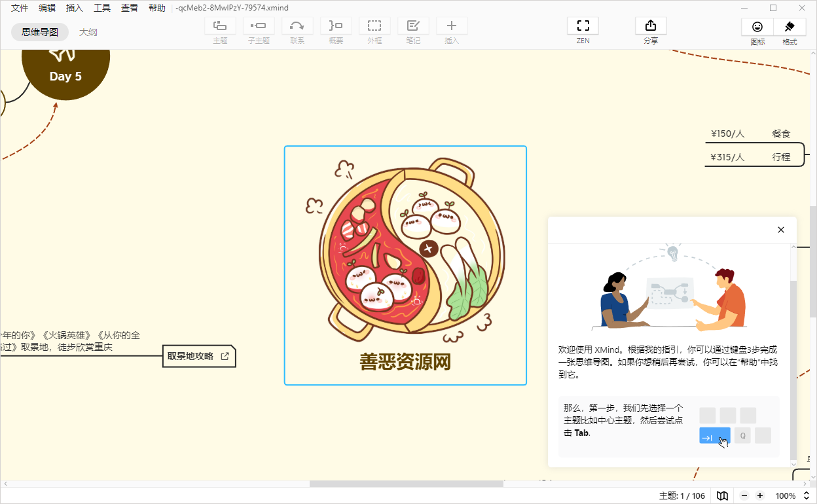Expand the zoom level stepper control
Viewport: 817px width, 504px height.
point(806,496)
